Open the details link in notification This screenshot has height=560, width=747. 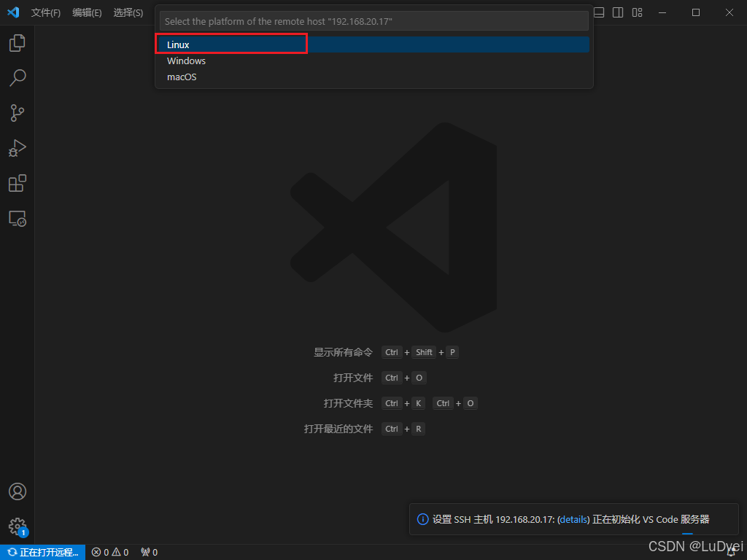(x=573, y=519)
